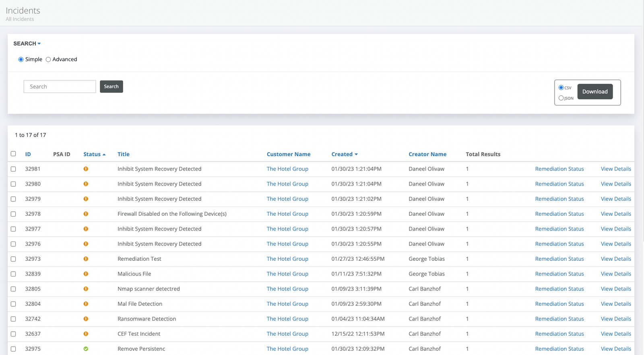Click orange status icon for incident 32978
Image resolution: width=644 pixels, height=355 pixels.
(x=86, y=214)
